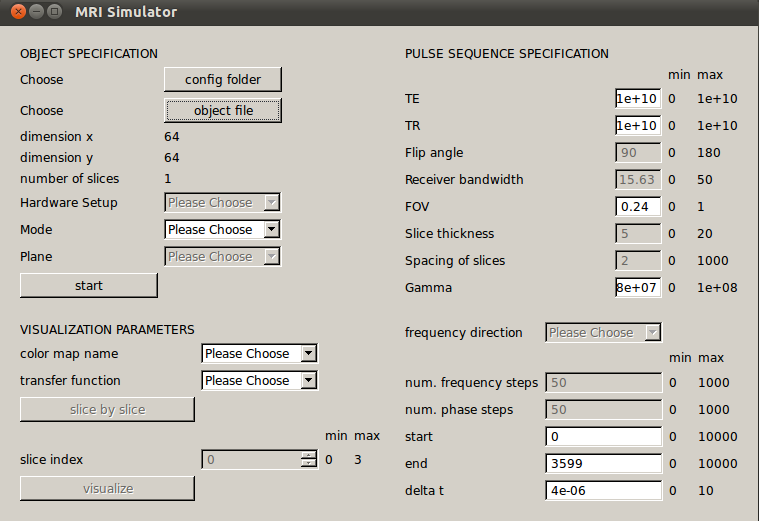
Task: Maximize the MRI Simulator window
Action: (x=54, y=12)
